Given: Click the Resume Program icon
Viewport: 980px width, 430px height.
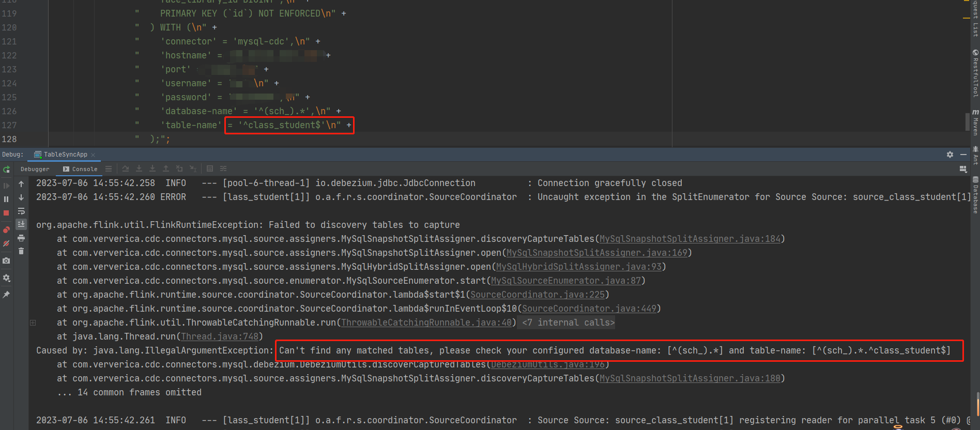Looking at the screenshot, I should click(6, 186).
